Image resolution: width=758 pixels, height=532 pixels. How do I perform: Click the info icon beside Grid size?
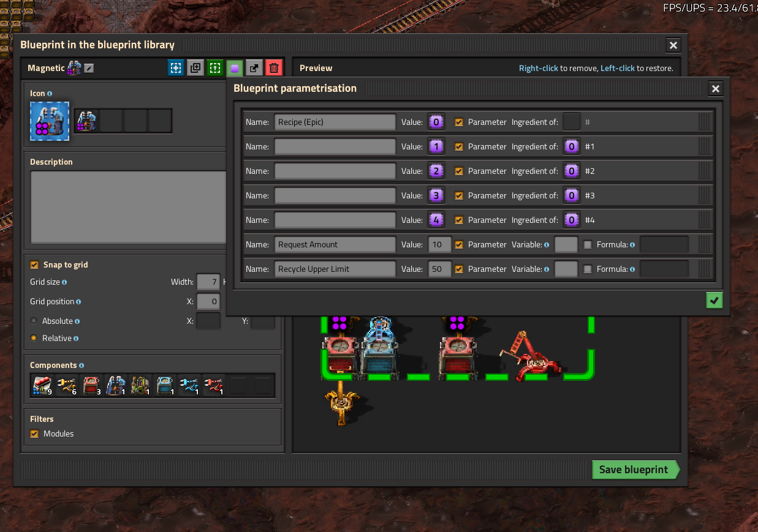64,282
